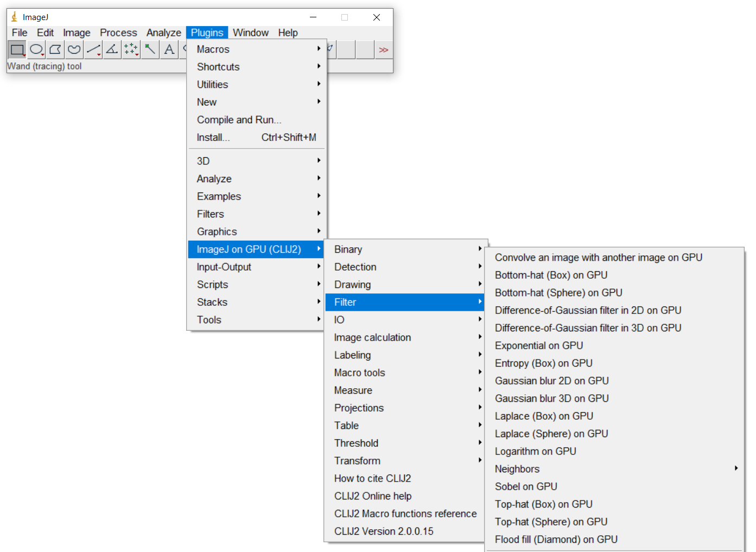Choose Gaussian blur 2D on GPU
This screenshot has width=756, height=552.
point(614,381)
